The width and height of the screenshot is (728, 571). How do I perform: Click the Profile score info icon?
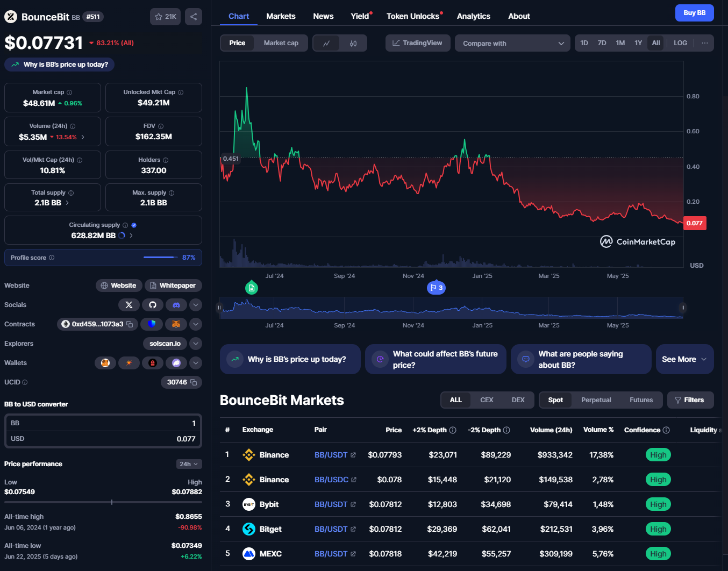click(52, 258)
